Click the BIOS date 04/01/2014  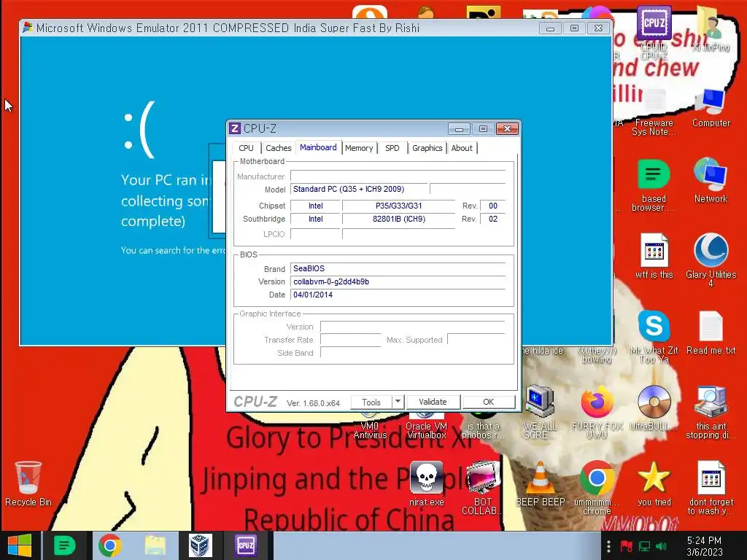pyautogui.click(x=398, y=295)
